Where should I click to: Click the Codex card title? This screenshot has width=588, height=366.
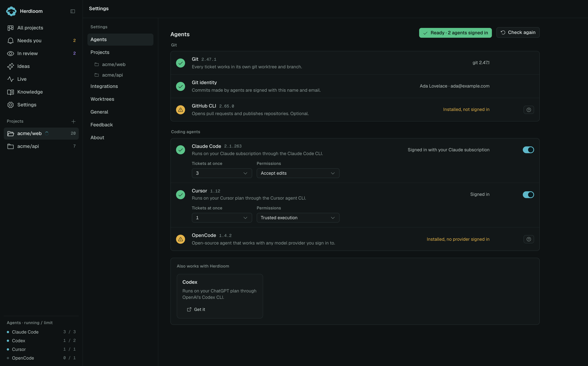(x=190, y=282)
